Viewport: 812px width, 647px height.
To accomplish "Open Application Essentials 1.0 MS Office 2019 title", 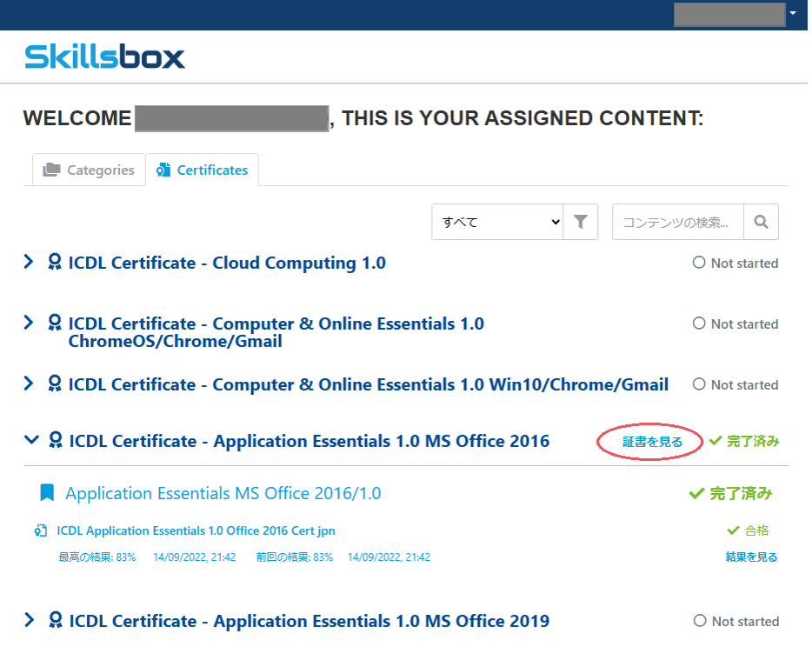I will tap(309, 621).
